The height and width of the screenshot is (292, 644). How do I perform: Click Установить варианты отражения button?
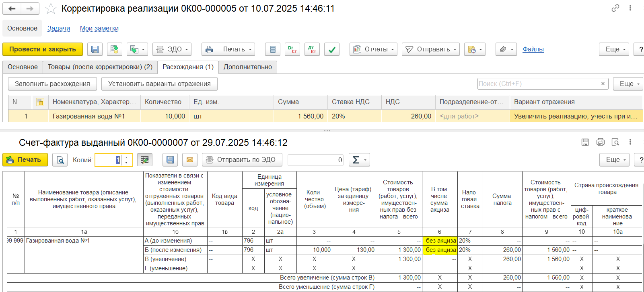[159, 84]
